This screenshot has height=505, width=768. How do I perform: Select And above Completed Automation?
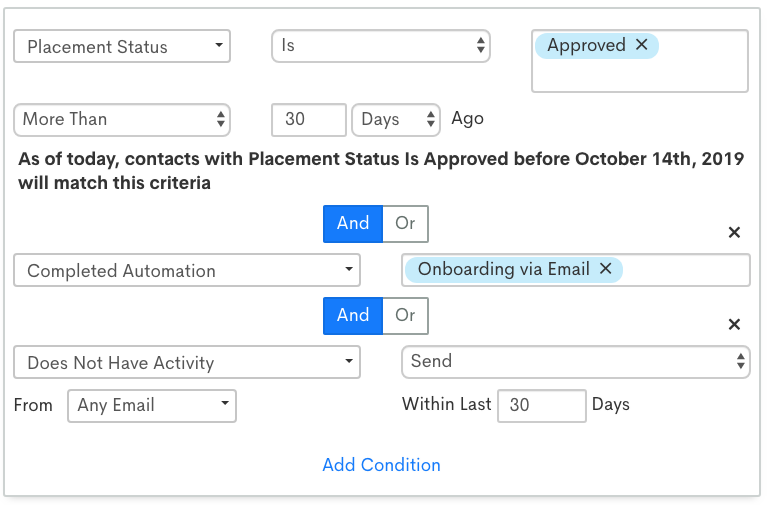tap(353, 223)
